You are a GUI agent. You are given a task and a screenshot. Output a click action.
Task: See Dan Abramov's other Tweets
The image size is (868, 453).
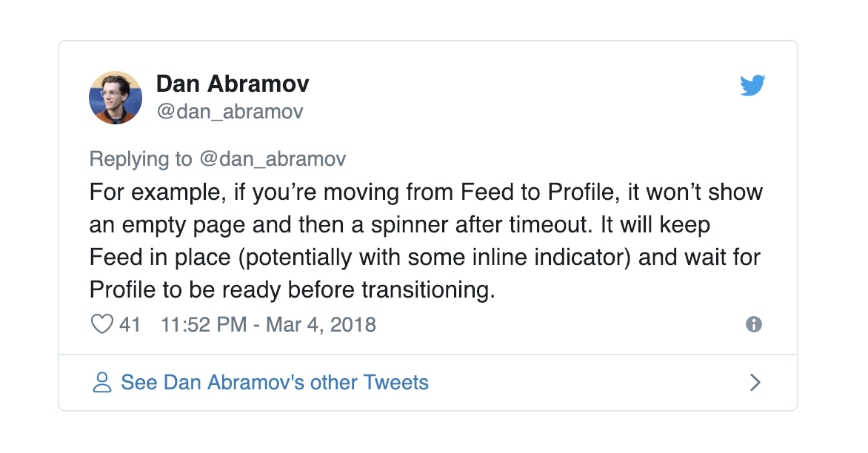(275, 382)
